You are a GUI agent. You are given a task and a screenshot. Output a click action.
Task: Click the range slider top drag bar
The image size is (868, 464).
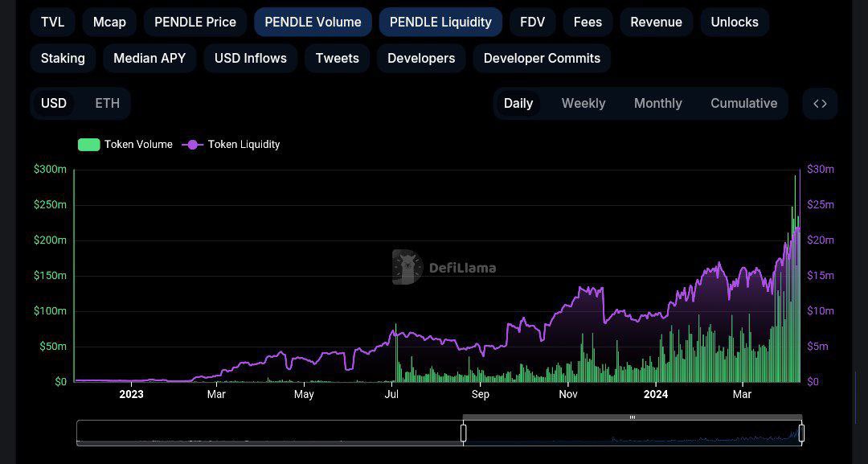[x=633, y=417]
